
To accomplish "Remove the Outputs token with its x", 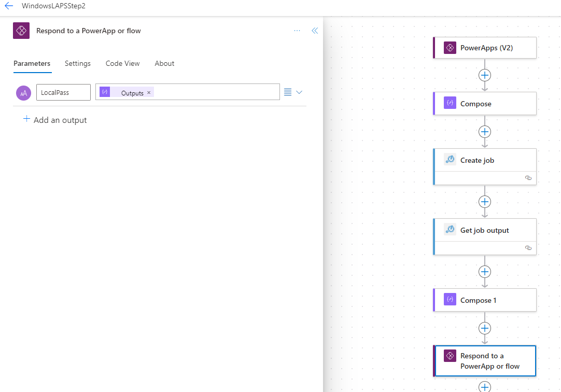I will click(149, 92).
